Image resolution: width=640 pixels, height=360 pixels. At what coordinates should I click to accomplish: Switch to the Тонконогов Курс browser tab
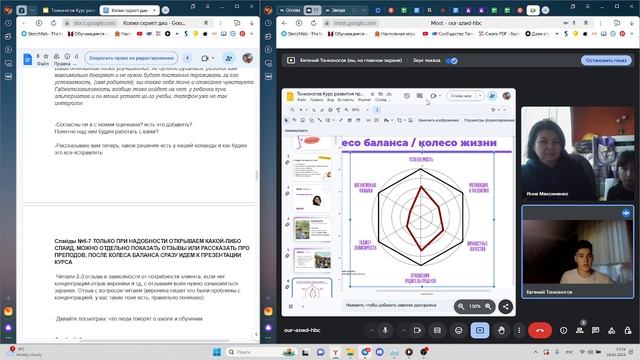(x=69, y=10)
